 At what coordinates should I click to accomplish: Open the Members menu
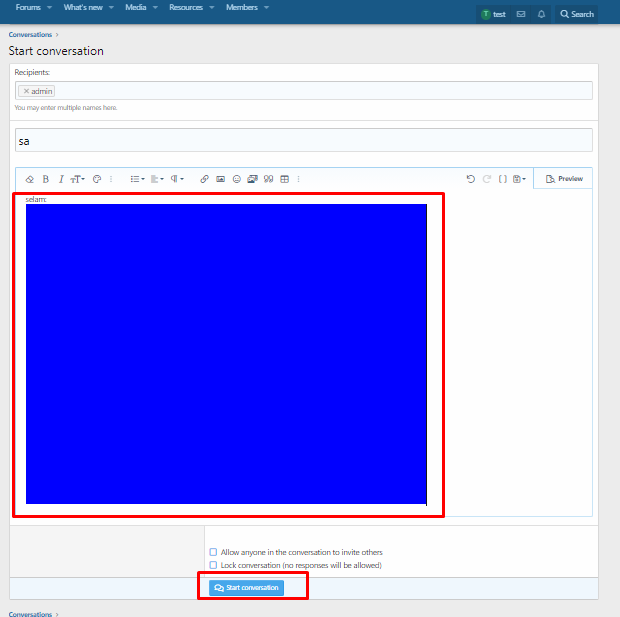[242, 7]
